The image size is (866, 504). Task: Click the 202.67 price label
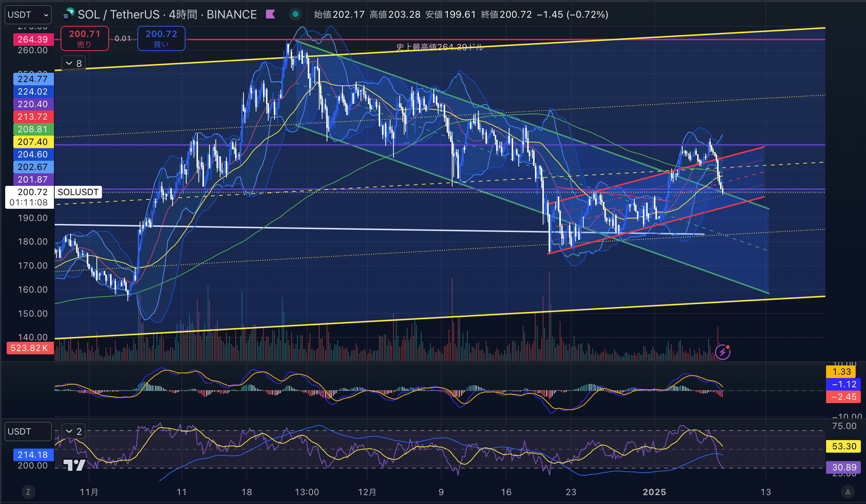click(x=33, y=167)
